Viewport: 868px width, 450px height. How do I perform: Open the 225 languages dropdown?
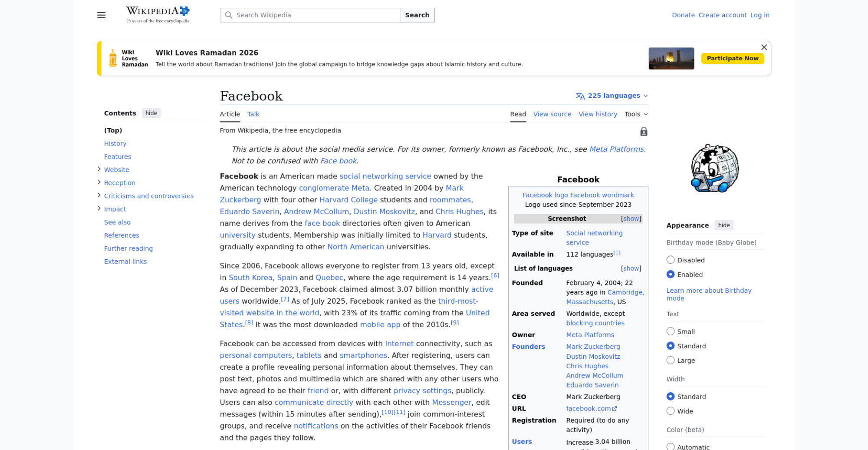[x=612, y=96]
